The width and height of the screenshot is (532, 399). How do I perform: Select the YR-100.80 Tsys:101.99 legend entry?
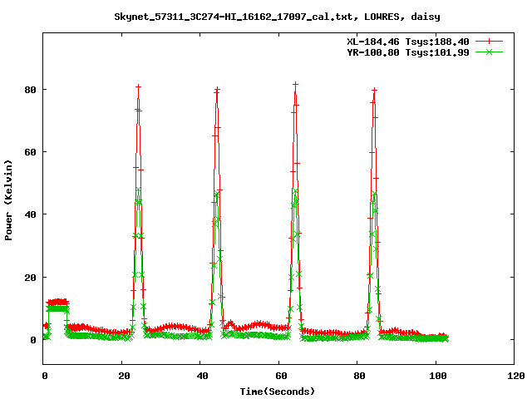coord(408,52)
